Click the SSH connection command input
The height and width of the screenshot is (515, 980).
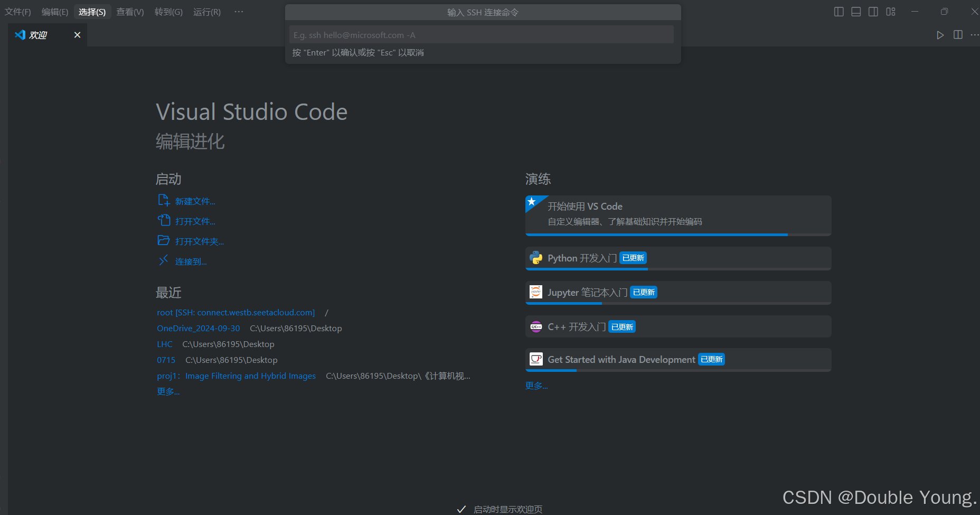click(482, 35)
